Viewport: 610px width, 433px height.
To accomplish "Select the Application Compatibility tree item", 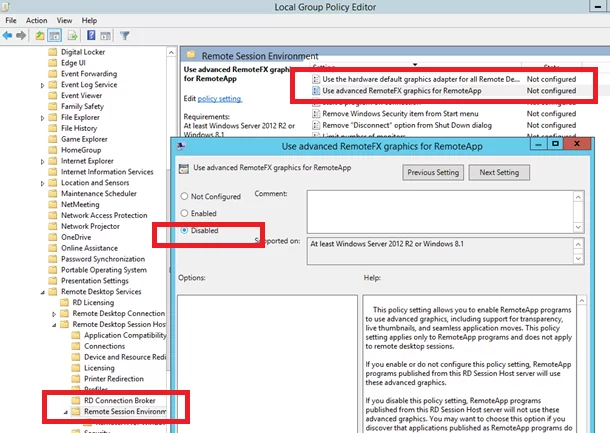I will [x=125, y=335].
